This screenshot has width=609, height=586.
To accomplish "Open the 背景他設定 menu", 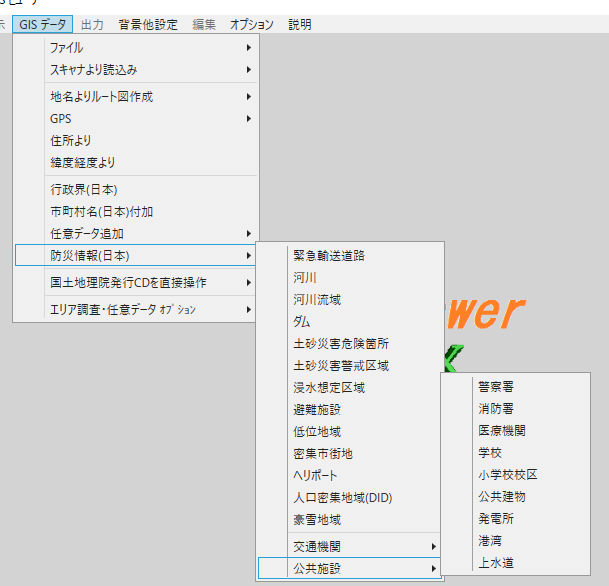I will (147, 24).
